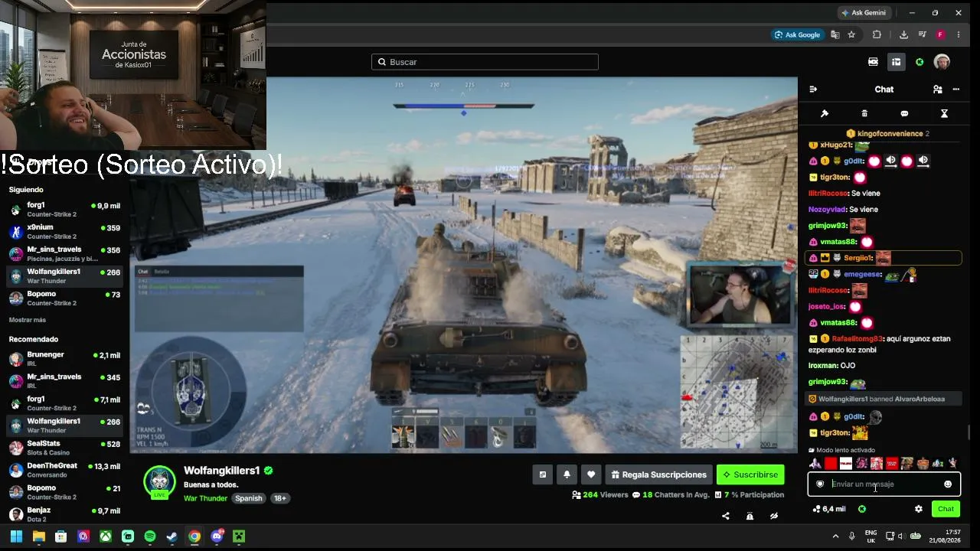Expand Mostrar más in Siguiendo list
The width and height of the screenshot is (980, 551).
point(28,320)
